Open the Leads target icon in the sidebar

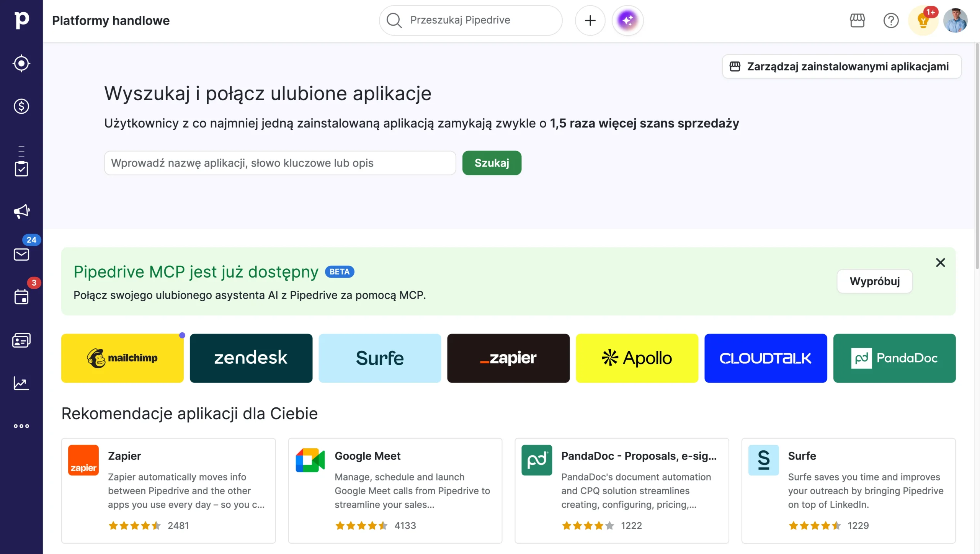point(21,64)
